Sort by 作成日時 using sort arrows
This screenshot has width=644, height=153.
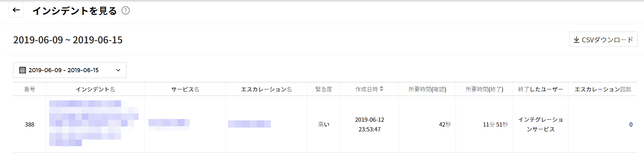[x=381, y=89]
